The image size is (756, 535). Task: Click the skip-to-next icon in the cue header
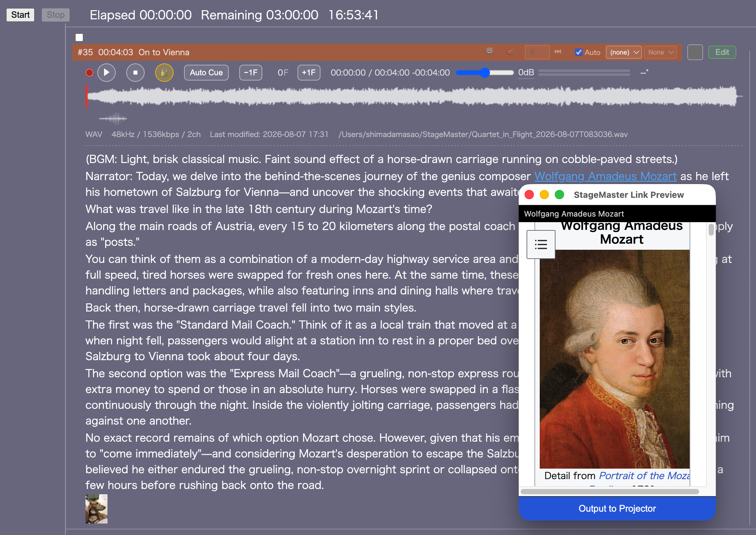tap(558, 51)
